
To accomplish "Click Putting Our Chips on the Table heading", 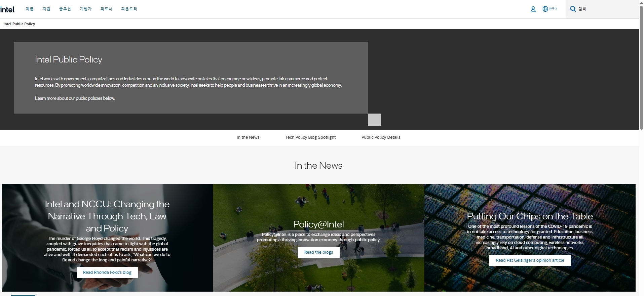I will pos(530,216).
